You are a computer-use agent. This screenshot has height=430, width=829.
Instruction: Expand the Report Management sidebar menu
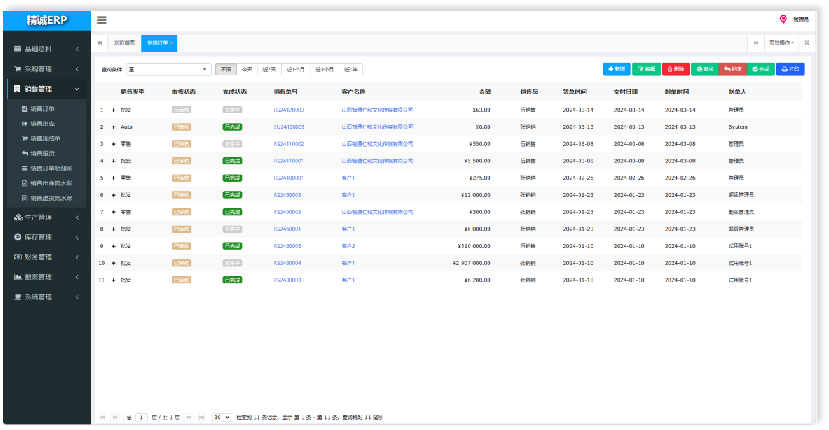tap(47, 277)
